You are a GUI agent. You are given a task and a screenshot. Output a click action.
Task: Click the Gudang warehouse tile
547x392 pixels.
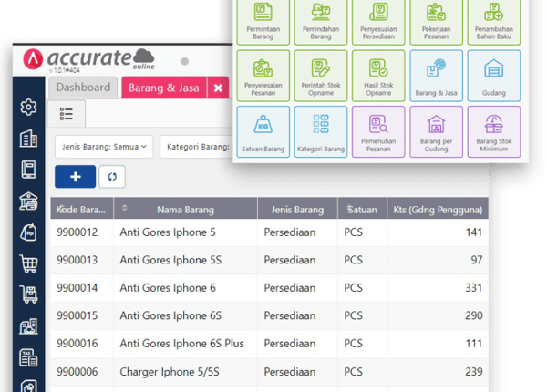[493, 76]
